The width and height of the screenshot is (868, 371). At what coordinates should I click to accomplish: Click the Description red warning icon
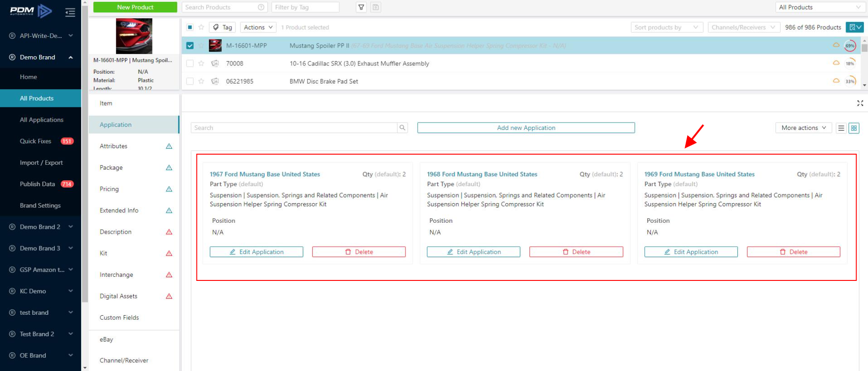coord(169,232)
